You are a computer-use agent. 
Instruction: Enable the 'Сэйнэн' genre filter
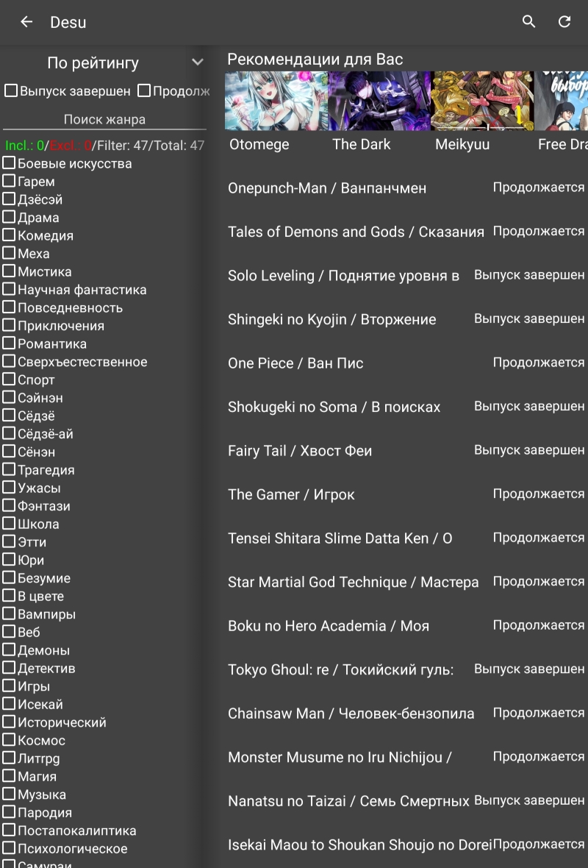9,397
